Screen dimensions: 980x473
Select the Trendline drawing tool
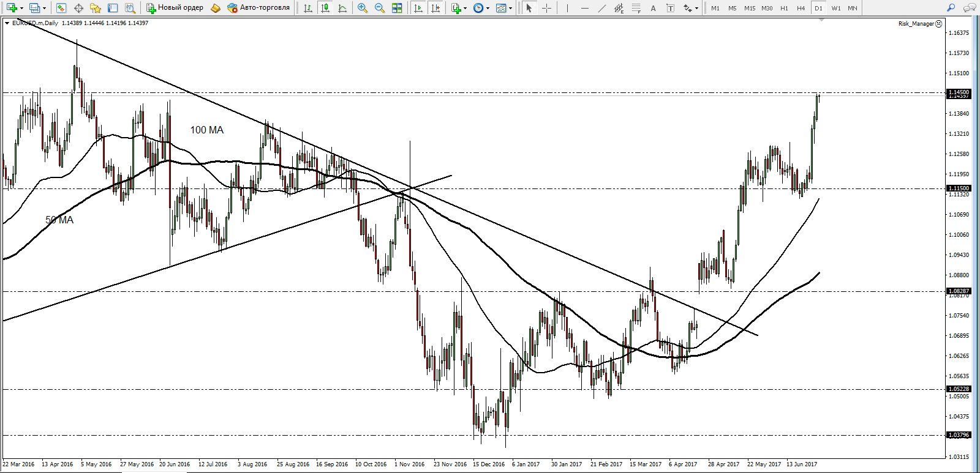point(601,8)
